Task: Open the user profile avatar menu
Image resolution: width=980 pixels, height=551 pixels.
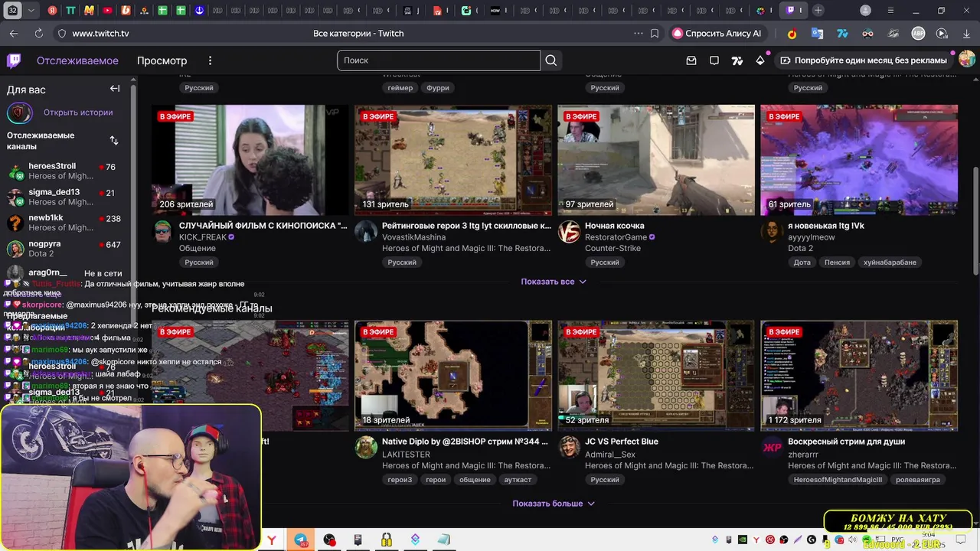Action: pos(966,60)
